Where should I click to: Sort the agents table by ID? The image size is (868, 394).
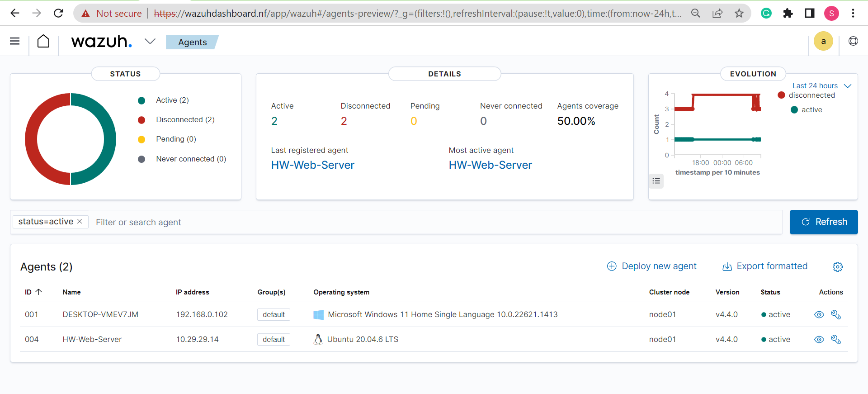[33, 292]
